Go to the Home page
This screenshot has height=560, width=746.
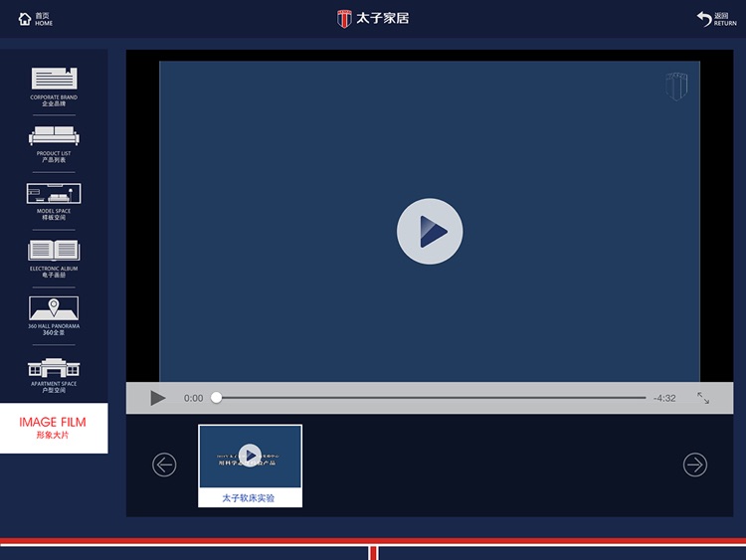[36, 19]
